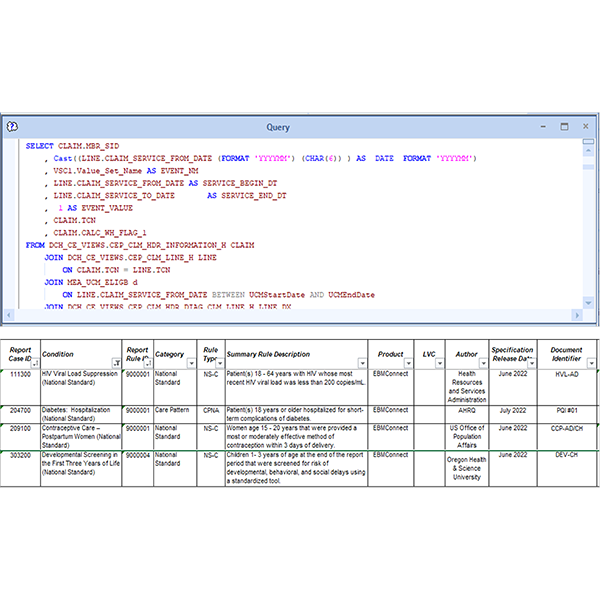Open the Rule Type filter arrow
This screenshot has width=600, height=600.
217,363
